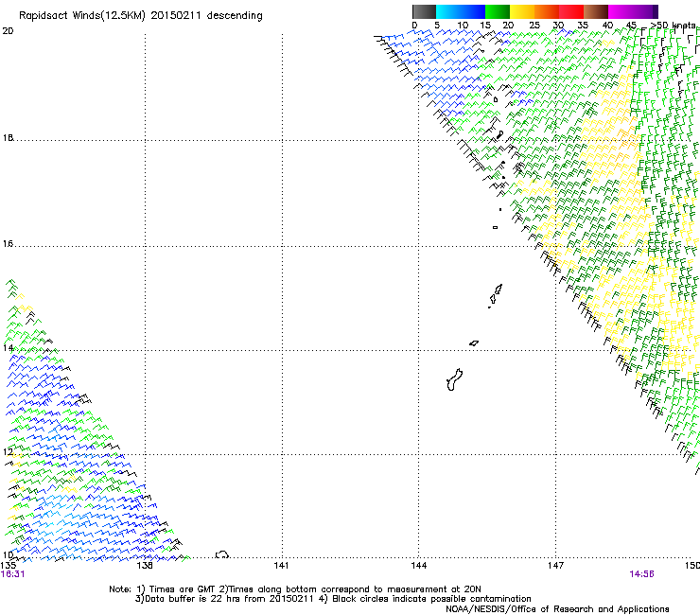This screenshot has height=615, width=700.
Task: Click the note 'Data buffer is 22 hrs'
Action: pos(193,599)
